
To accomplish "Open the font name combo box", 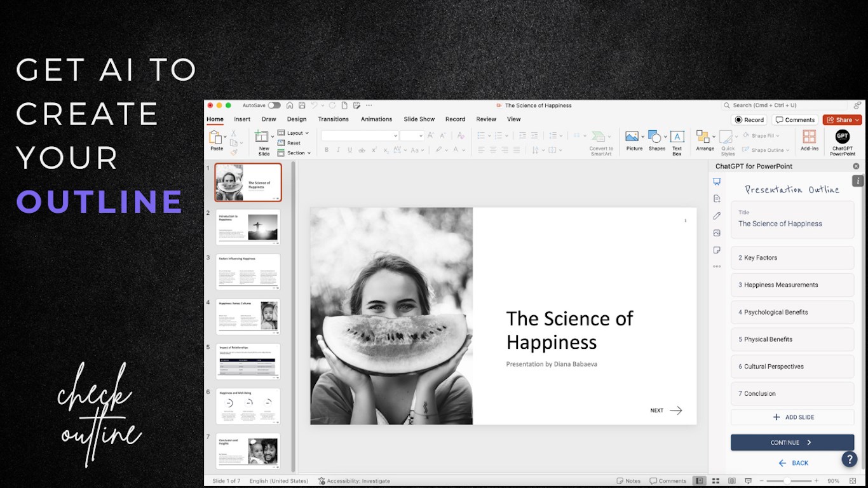I will pyautogui.click(x=360, y=135).
